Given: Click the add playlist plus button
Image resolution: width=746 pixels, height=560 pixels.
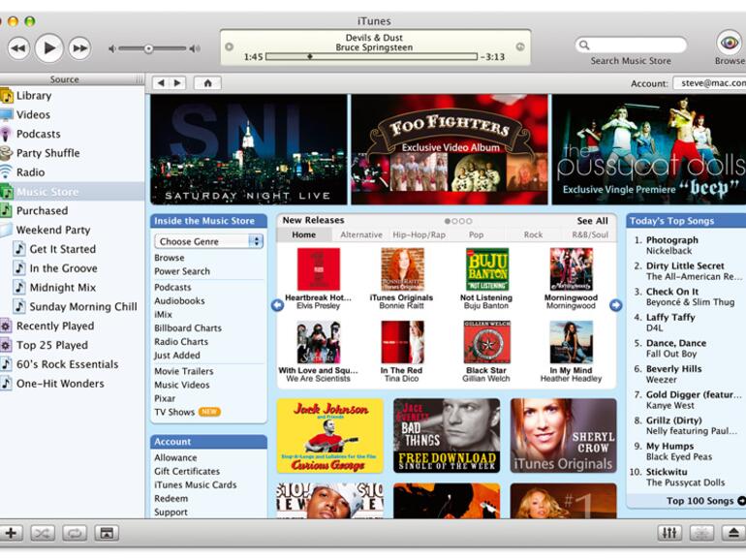Looking at the screenshot, I should point(11,533).
